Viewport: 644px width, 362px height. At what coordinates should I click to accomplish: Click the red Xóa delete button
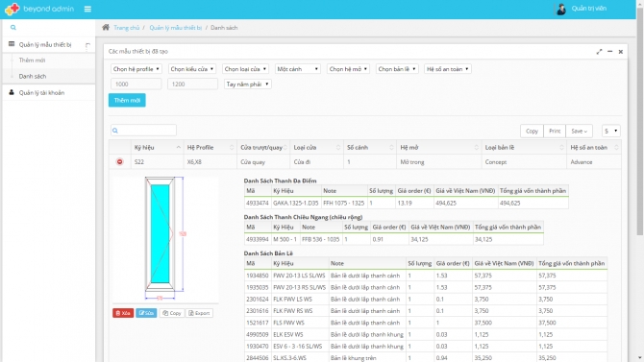[123, 313]
